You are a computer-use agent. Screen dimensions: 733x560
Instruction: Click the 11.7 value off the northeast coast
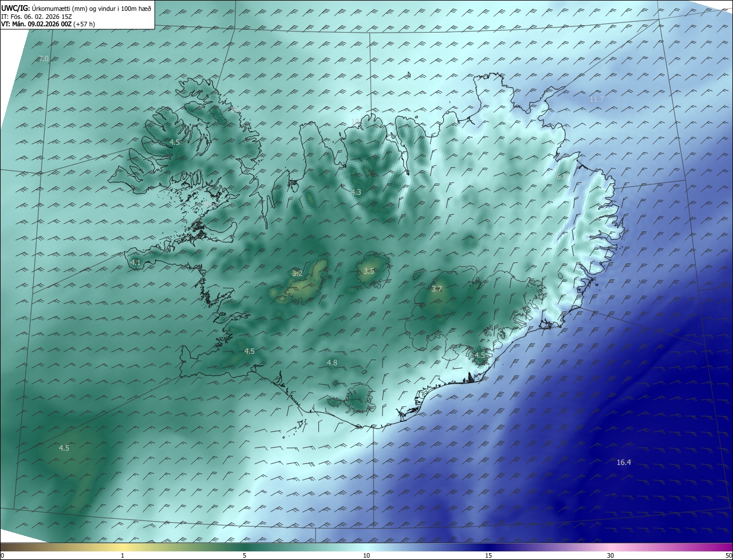(596, 99)
